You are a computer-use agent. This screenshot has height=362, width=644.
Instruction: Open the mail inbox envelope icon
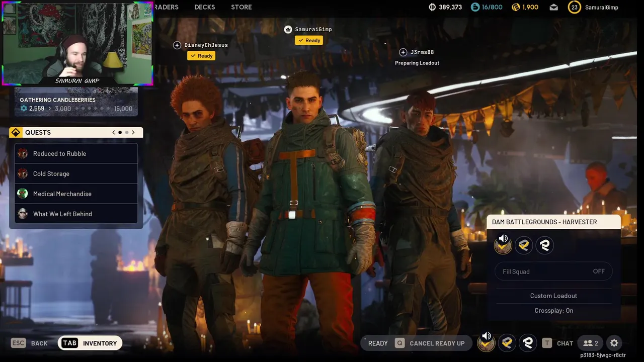(553, 7)
